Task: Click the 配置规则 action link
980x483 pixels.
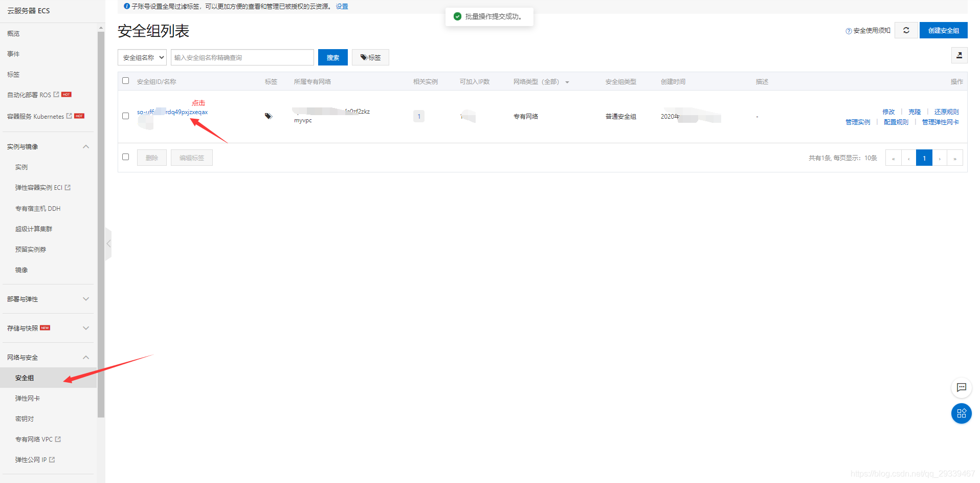Action: click(x=896, y=122)
